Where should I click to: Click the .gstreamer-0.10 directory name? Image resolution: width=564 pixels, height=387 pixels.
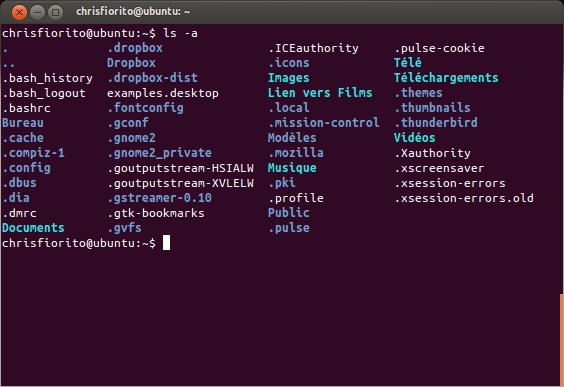pos(159,198)
